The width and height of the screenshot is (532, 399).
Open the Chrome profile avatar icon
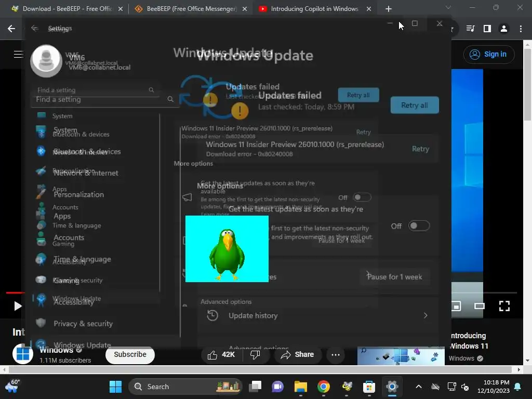(504, 29)
